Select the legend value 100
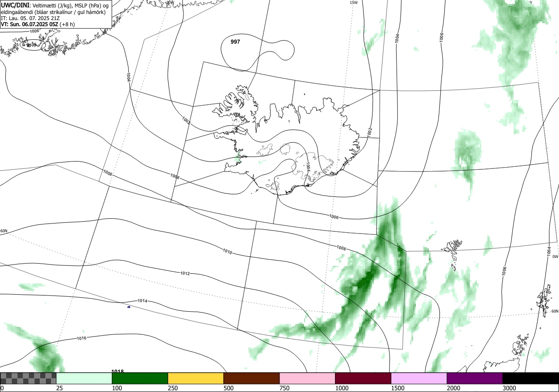The height and width of the screenshot is (392, 559). pos(117,388)
